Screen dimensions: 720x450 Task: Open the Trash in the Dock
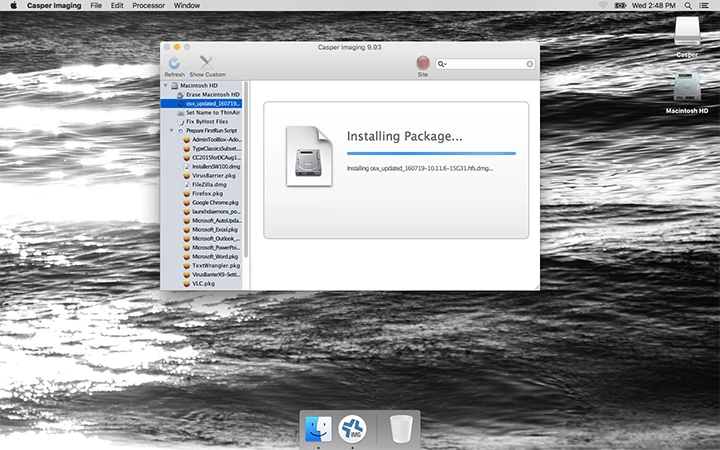click(x=401, y=429)
